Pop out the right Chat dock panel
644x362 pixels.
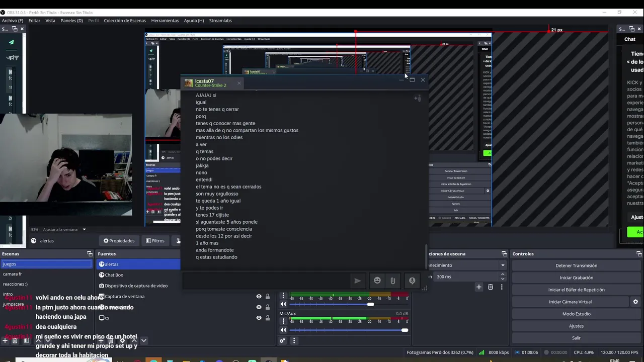point(632,29)
